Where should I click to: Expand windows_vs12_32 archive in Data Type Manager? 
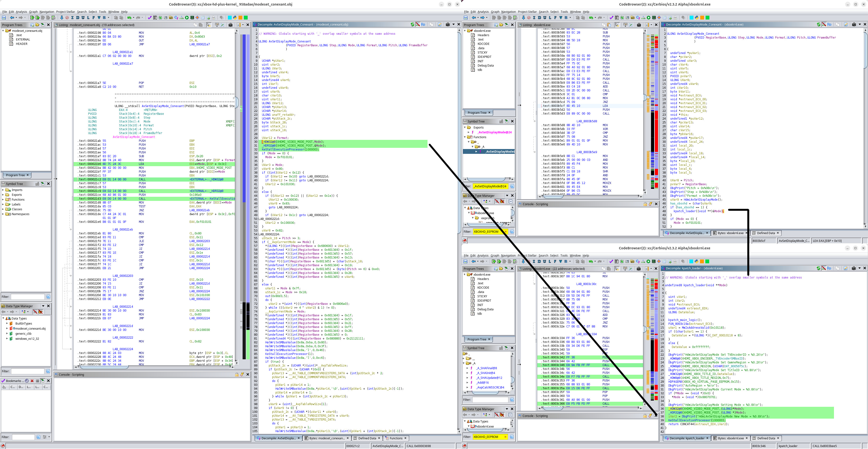coord(7,338)
